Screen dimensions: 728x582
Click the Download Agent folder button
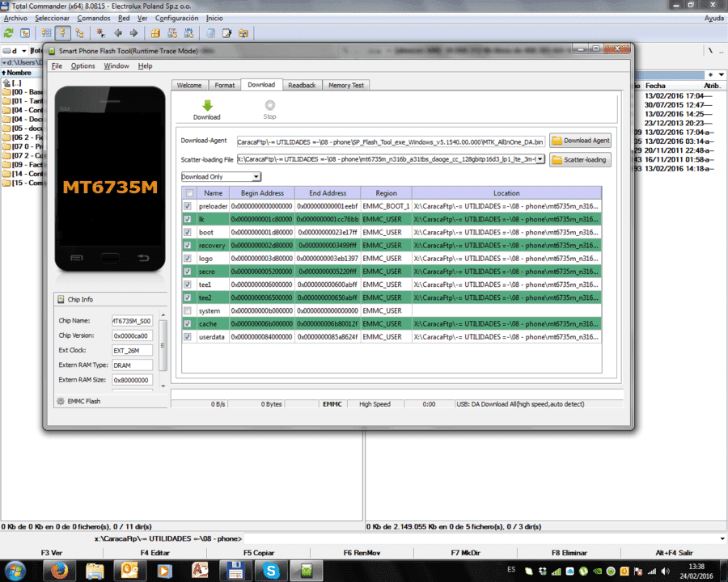pyautogui.click(x=580, y=141)
